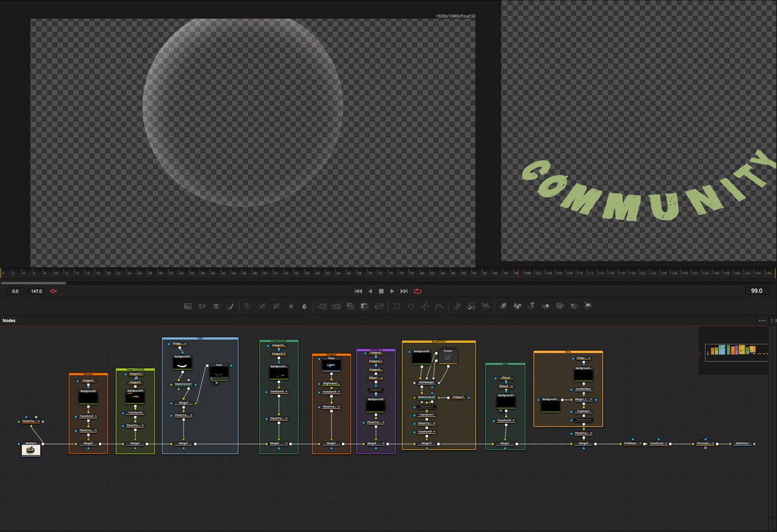Select the Plane node in Airplane group
The width and height of the screenshot is (777, 532).
point(331,364)
